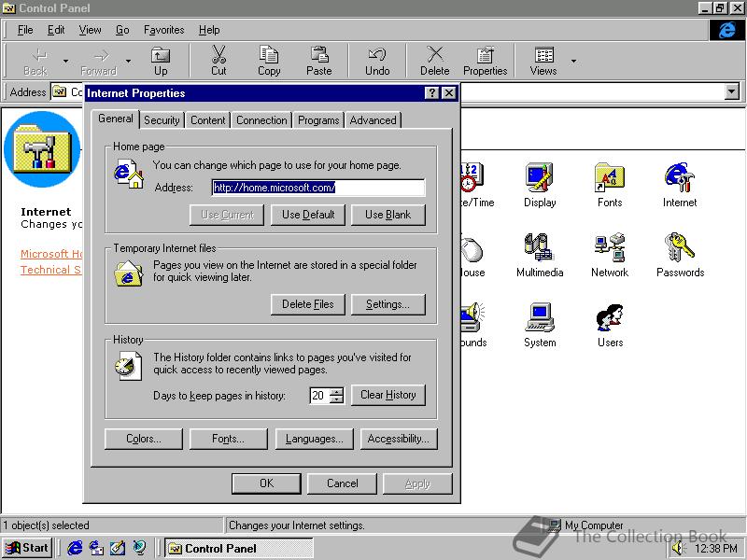Open the Fonts dialog button
Image resolution: width=747 pixels, height=560 pixels.
(228, 439)
